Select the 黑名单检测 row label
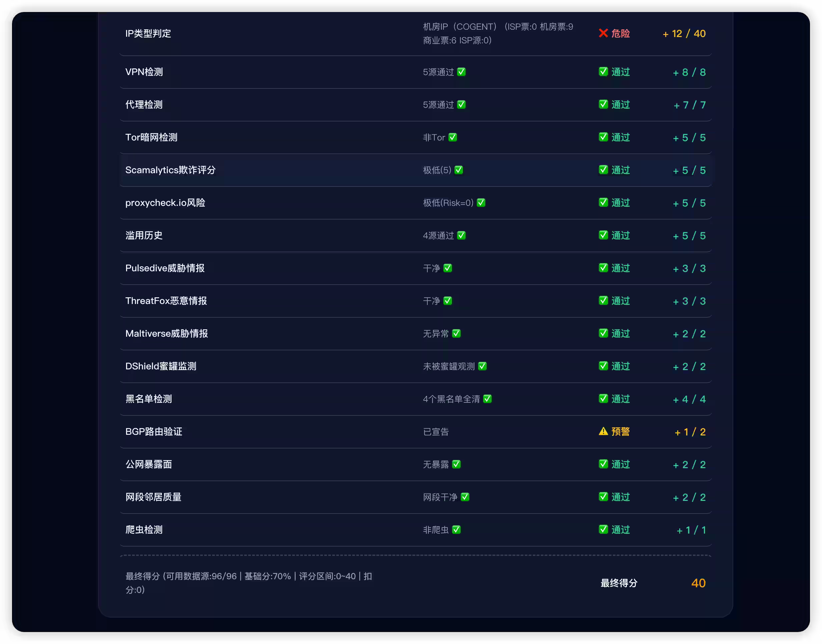Image resolution: width=822 pixels, height=644 pixels. click(x=148, y=398)
